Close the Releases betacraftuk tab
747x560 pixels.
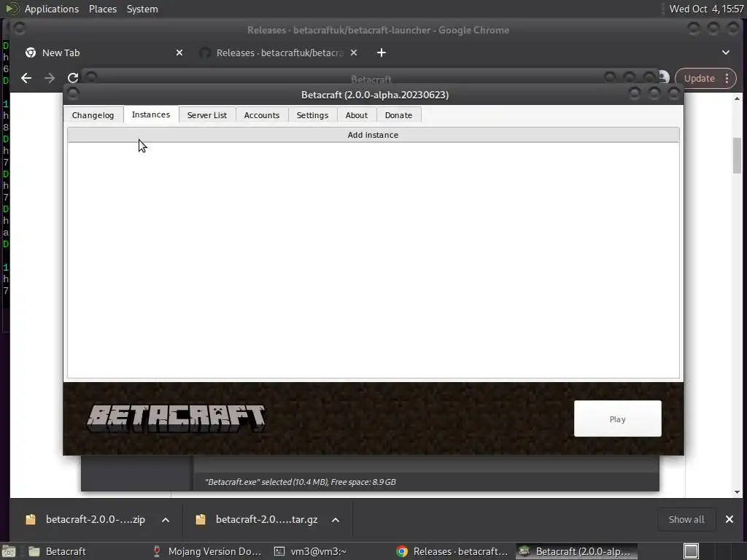pos(354,52)
